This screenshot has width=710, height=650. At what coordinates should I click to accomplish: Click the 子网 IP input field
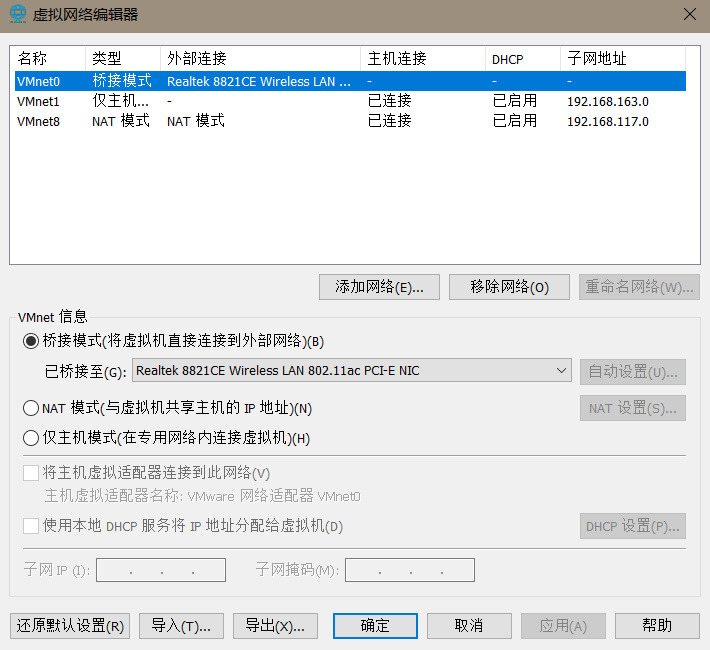click(161, 570)
